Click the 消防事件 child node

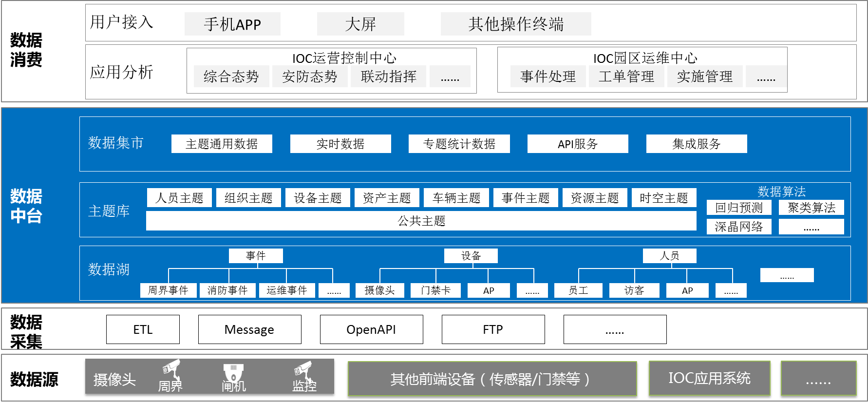(227, 290)
